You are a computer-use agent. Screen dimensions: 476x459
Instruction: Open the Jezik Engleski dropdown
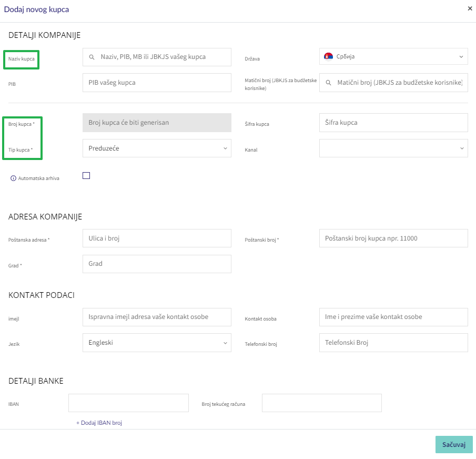157,343
